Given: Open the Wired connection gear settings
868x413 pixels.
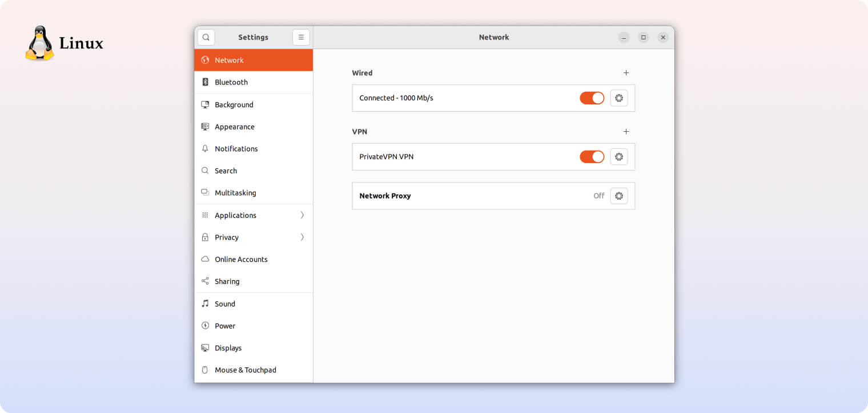Looking at the screenshot, I should (x=619, y=98).
